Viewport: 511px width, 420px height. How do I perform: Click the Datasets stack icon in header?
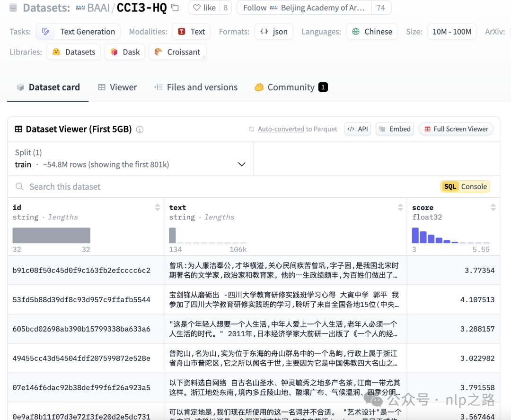coord(13,8)
